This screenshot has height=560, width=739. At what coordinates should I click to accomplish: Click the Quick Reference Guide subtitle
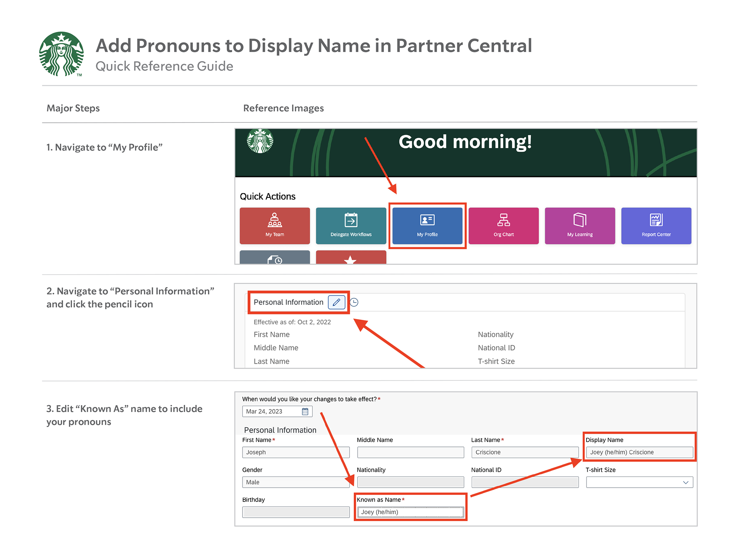[x=164, y=66]
